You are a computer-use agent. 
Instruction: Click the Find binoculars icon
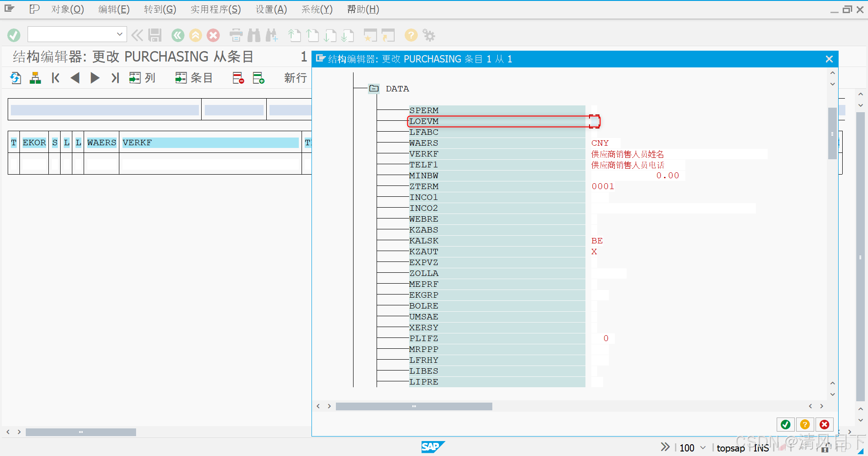254,35
